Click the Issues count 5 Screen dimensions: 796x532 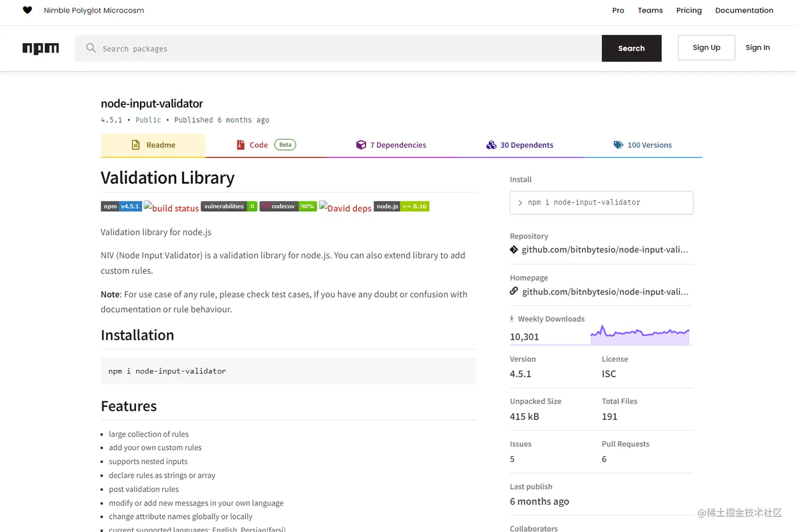click(x=512, y=459)
